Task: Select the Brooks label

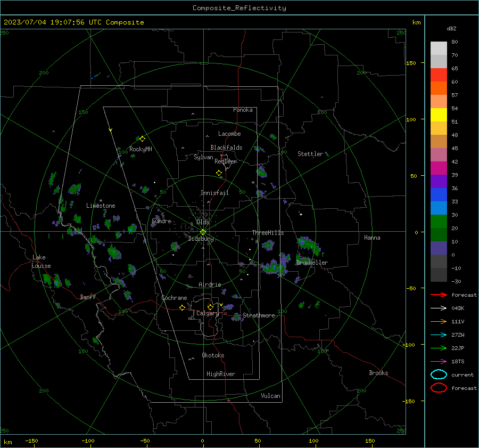Action: tap(378, 373)
